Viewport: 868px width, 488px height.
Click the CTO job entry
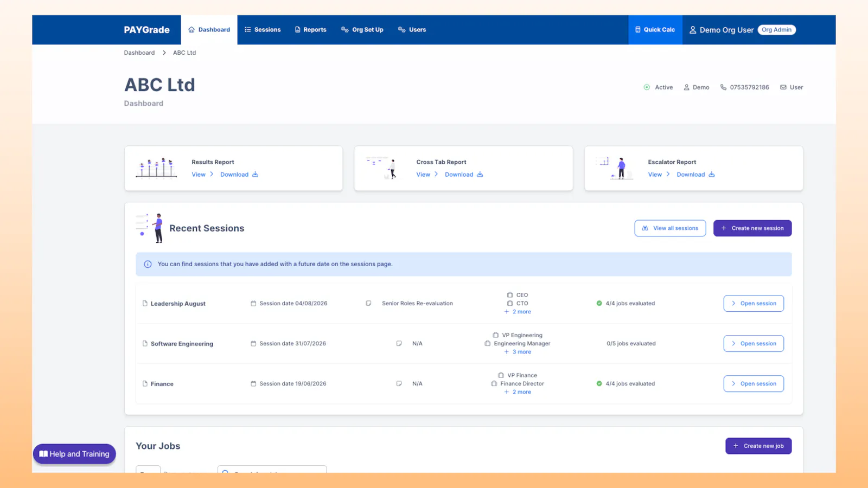[x=518, y=304]
